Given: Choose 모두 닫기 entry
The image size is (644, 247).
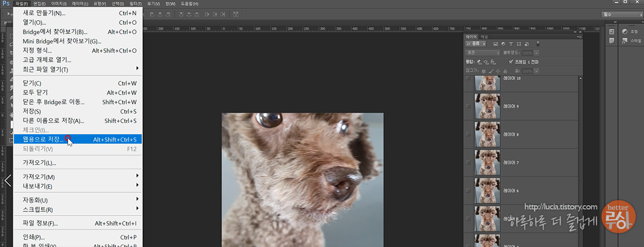Looking at the screenshot, I should pos(77,93).
